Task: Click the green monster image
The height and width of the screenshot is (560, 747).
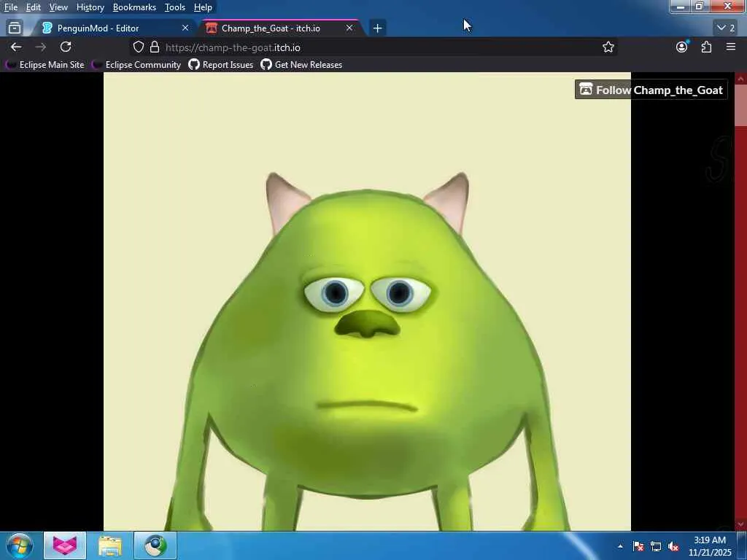Action: click(367, 301)
